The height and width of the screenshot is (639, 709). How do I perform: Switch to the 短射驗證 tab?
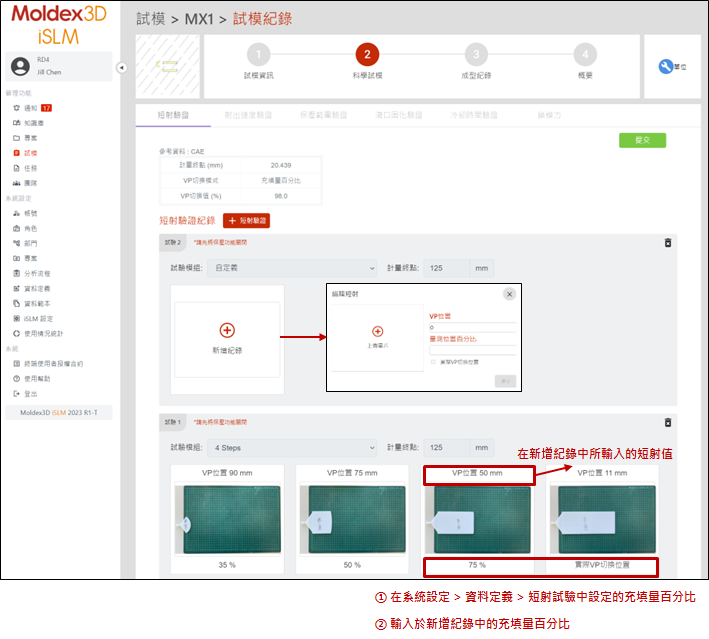click(x=173, y=115)
